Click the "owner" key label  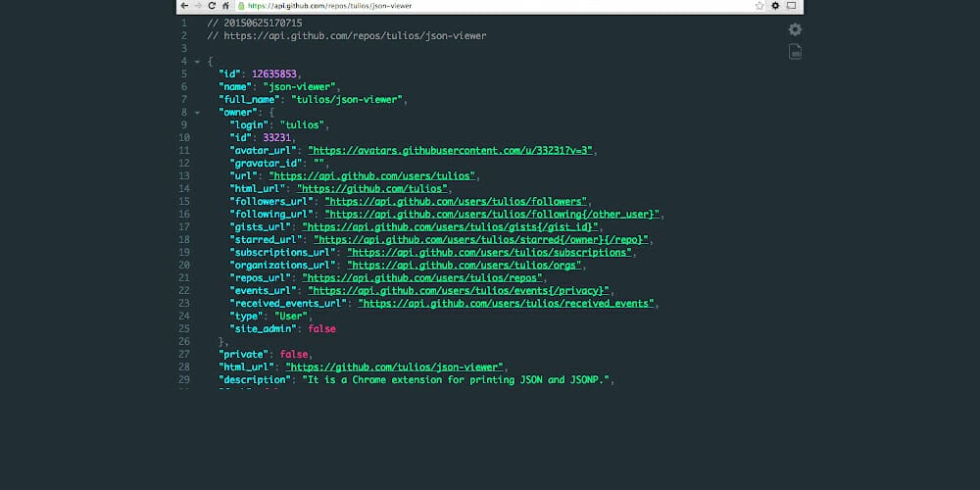click(237, 113)
